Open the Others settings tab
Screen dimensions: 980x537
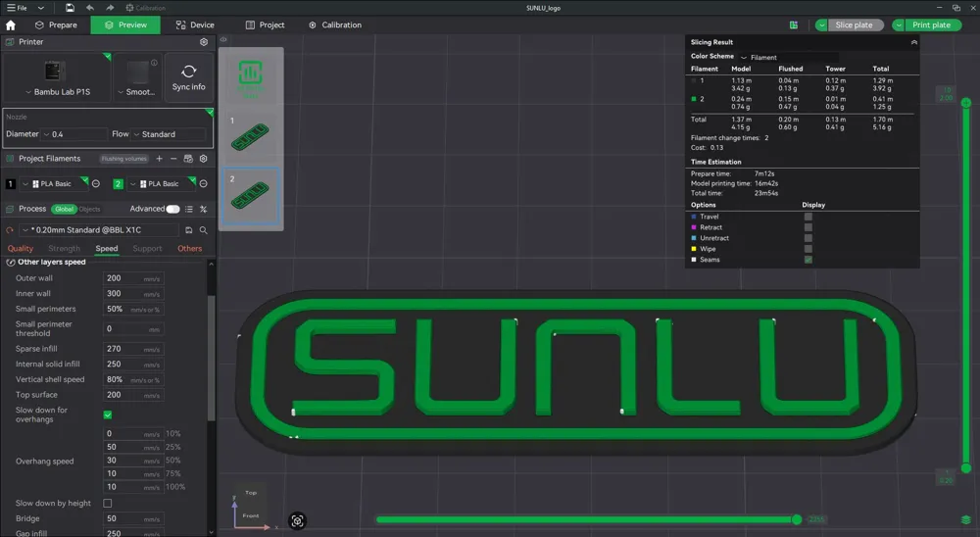coord(189,248)
